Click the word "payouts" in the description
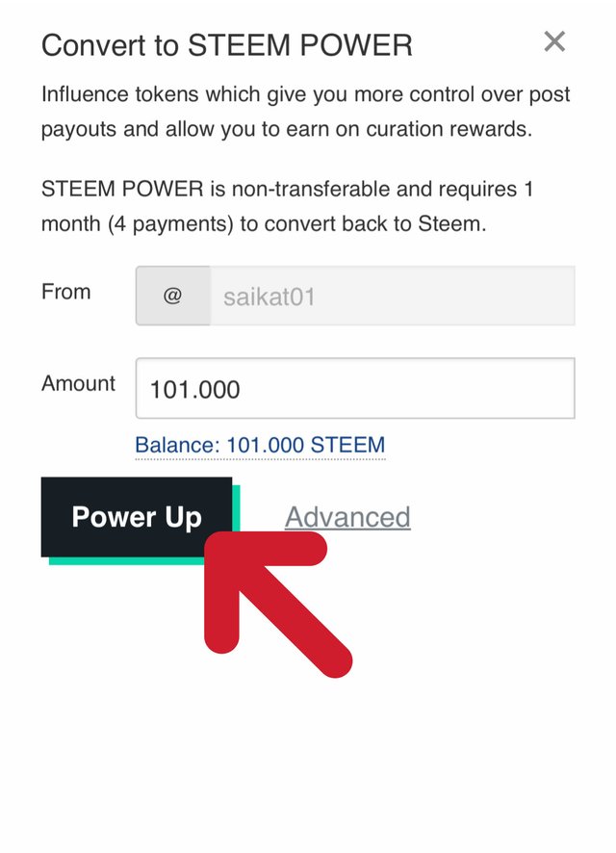The height and width of the screenshot is (853, 616). 78,129
